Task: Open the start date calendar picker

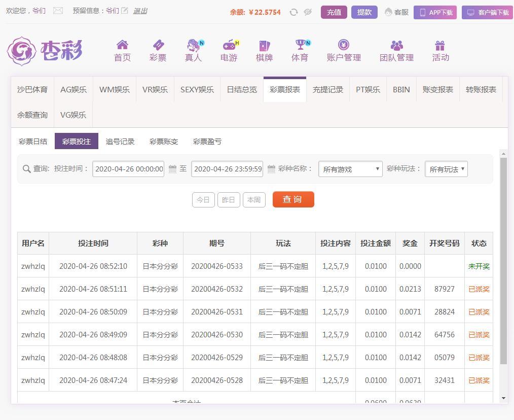Action: pos(172,169)
